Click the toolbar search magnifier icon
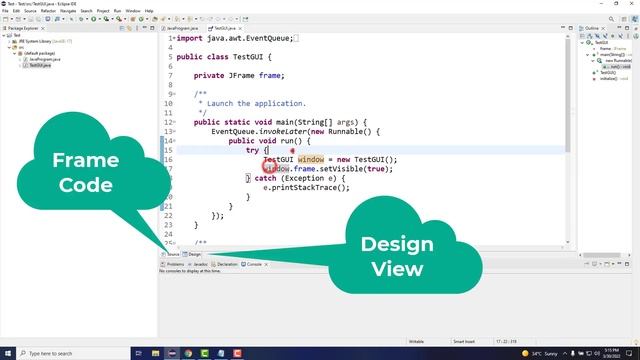Screen dimensions: 640x360 point(611,19)
